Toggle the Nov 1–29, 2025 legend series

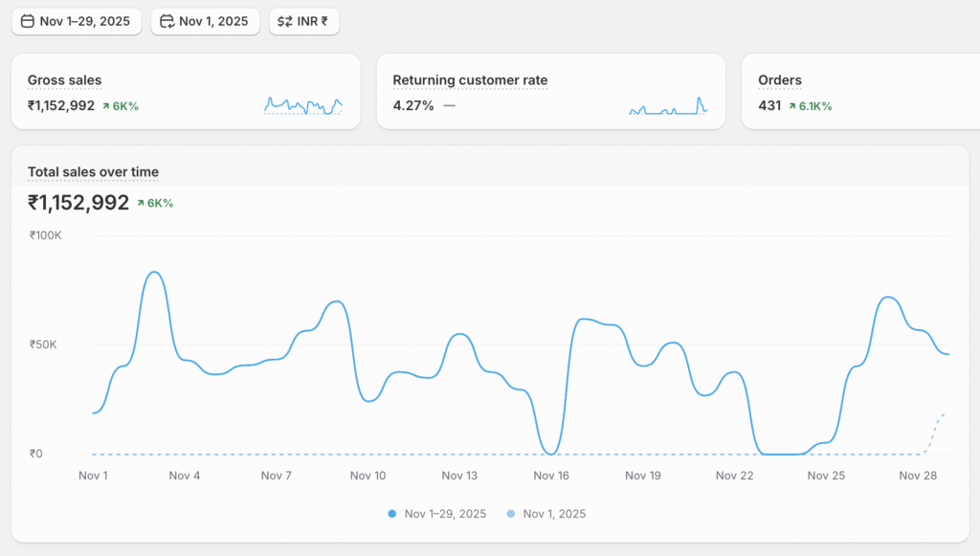(445, 514)
